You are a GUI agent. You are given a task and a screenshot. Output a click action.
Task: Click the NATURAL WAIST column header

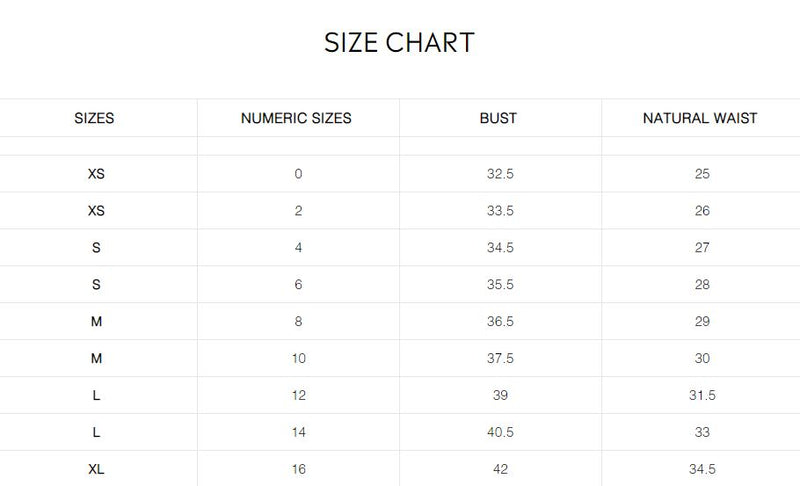tap(700, 118)
